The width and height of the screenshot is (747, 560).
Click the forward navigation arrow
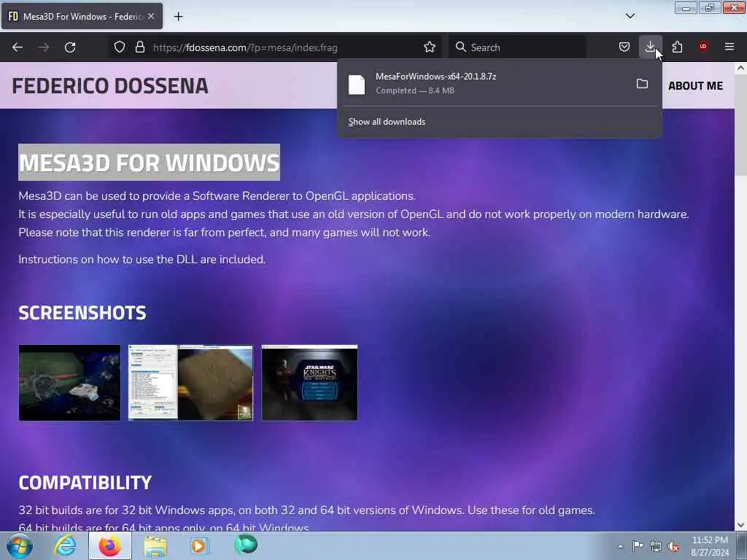44,47
